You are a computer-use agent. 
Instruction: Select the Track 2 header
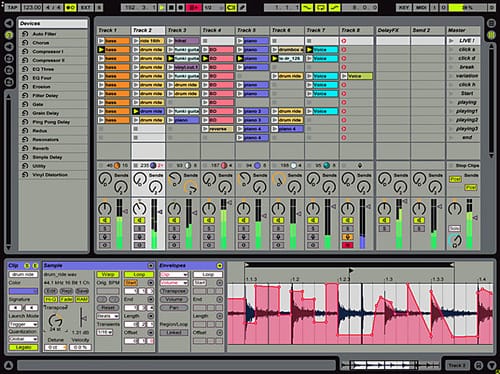tap(148, 30)
